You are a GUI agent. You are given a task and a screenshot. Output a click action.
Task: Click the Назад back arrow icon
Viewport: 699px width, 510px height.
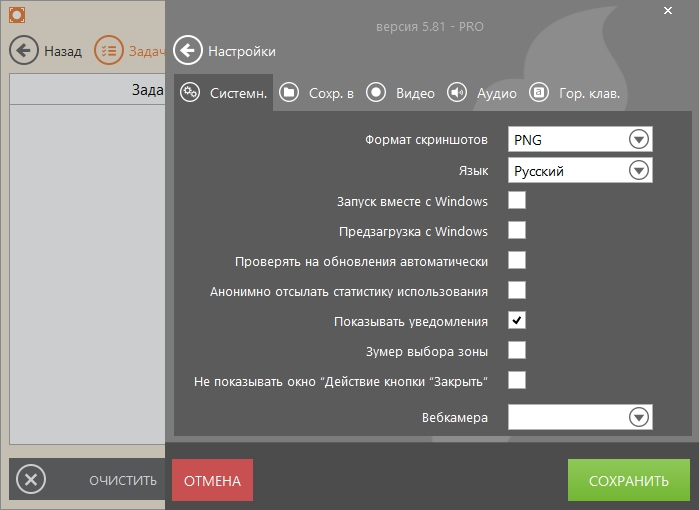tap(24, 50)
